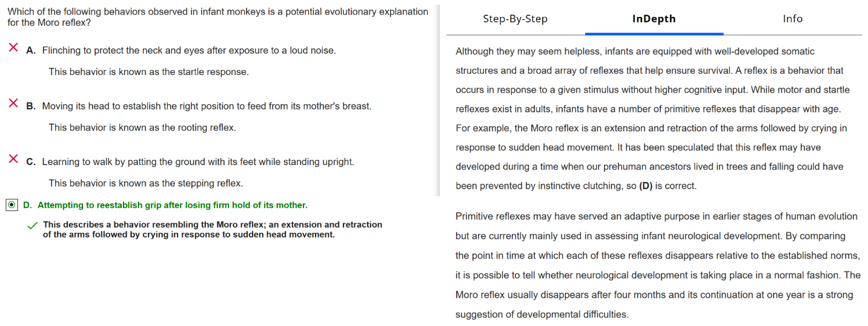Select the radio button for answer D
The height and width of the screenshot is (326, 868).
point(12,205)
